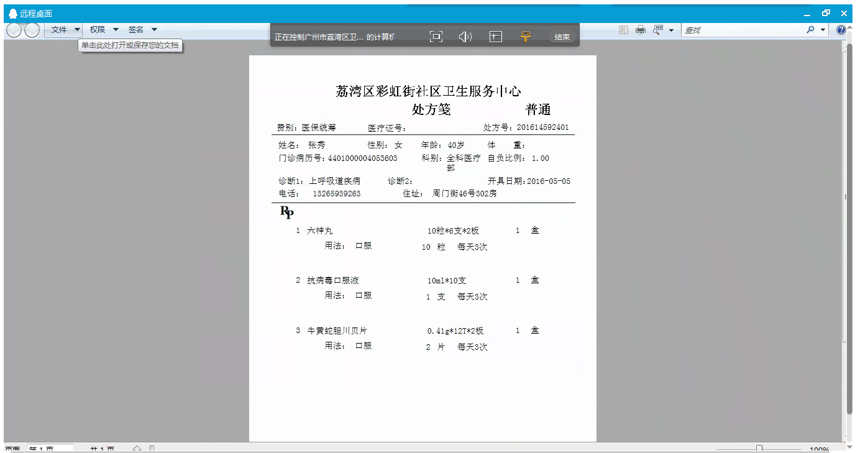Click specification 10粒*6支*2板
Image resolution: width=868 pixels, height=453 pixels.
453,231
